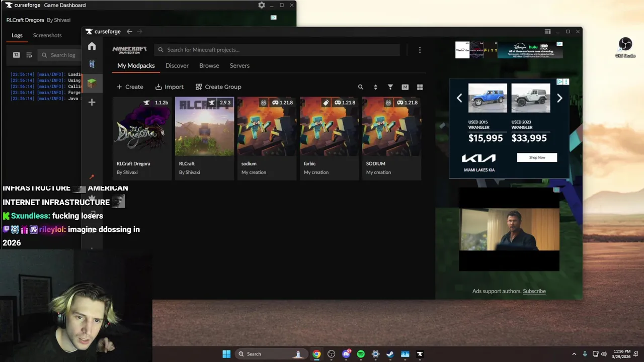Select the Hytale-style blue game icon in sidebar

tap(92, 64)
